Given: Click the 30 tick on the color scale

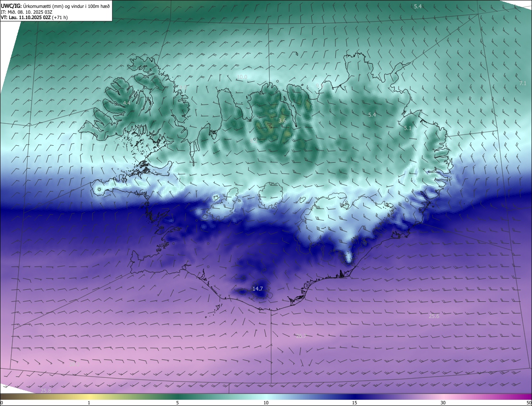Looking at the screenshot, I should (x=443, y=403).
